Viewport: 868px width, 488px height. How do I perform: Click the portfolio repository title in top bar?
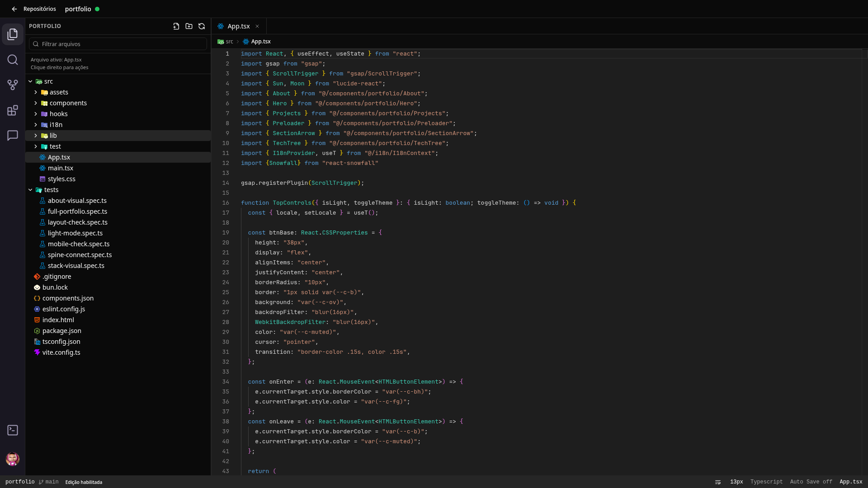tap(78, 9)
